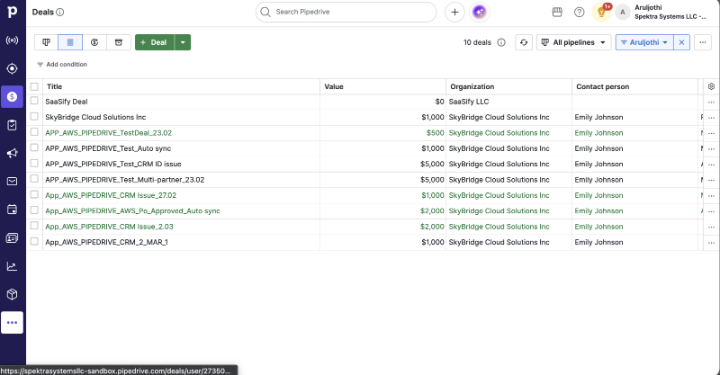Open row options for SkyBridge Cloud Solutions deal
720x375 pixels.
[711, 118]
